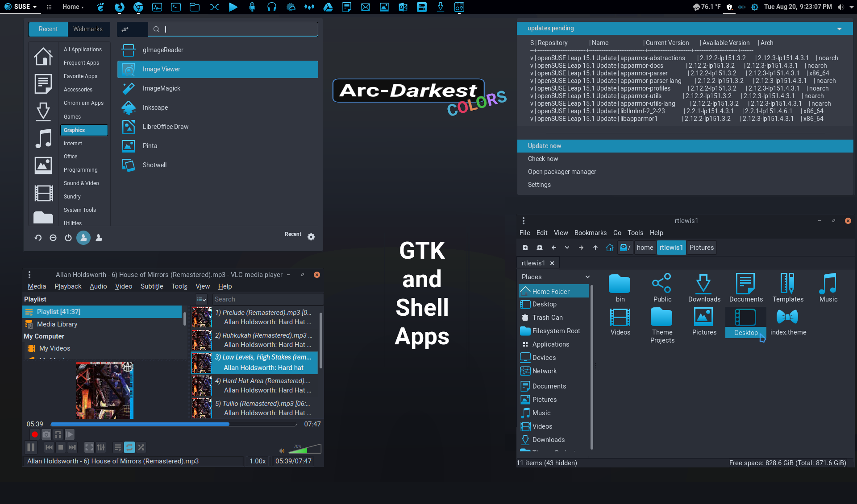The width and height of the screenshot is (857, 504).
Task: Open SUSE activities dropdown in top bar
Action: pos(21,7)
